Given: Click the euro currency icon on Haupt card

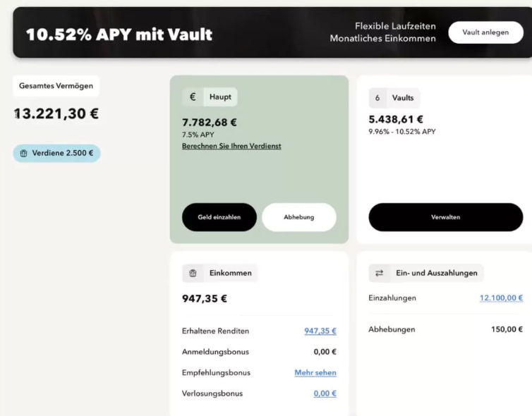Looking at the screenshot, I should tap(193, 97).
